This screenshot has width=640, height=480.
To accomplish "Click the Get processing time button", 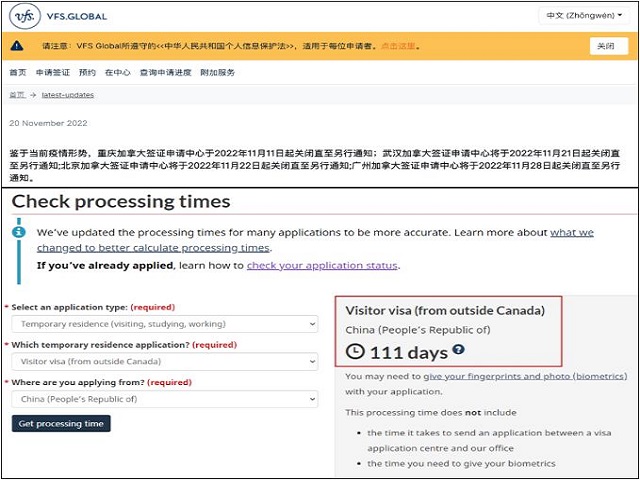I will [61, 424].
